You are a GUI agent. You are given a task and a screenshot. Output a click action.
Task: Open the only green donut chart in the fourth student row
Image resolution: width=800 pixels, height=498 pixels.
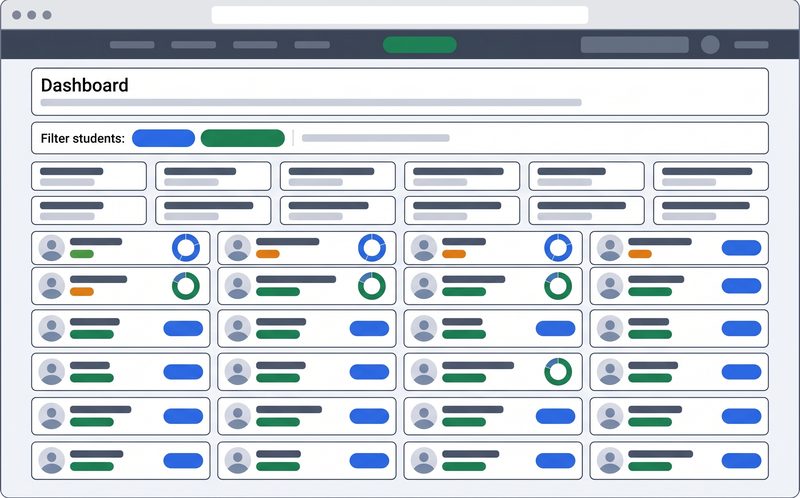tap(558, 371)
